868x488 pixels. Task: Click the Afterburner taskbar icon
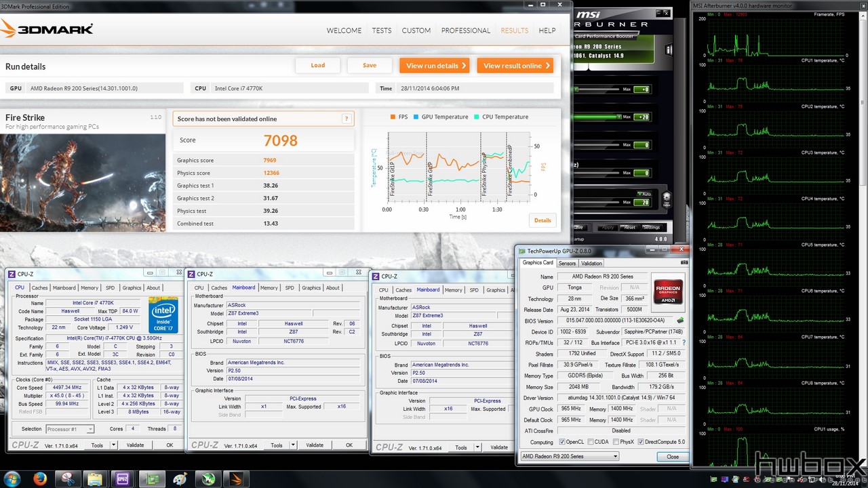pyautogui.click(x=208, y=479)
